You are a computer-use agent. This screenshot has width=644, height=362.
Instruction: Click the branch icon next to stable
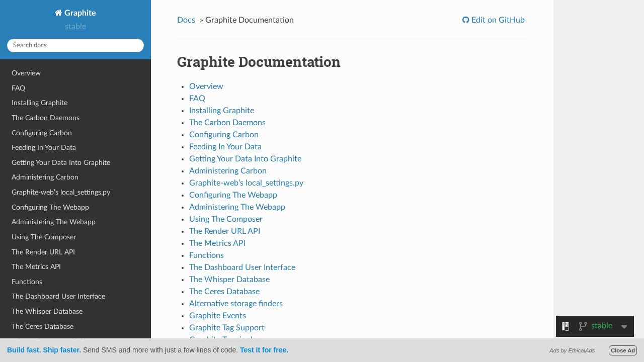(583, 326)
